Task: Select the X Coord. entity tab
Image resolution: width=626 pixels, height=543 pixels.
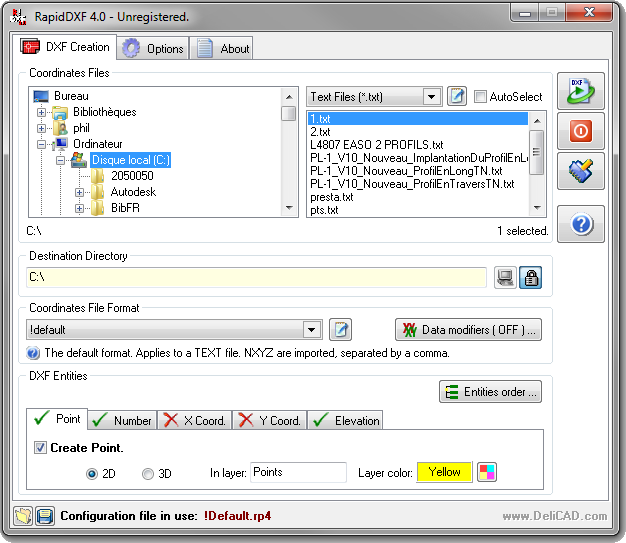Action: tap(194, 420)
